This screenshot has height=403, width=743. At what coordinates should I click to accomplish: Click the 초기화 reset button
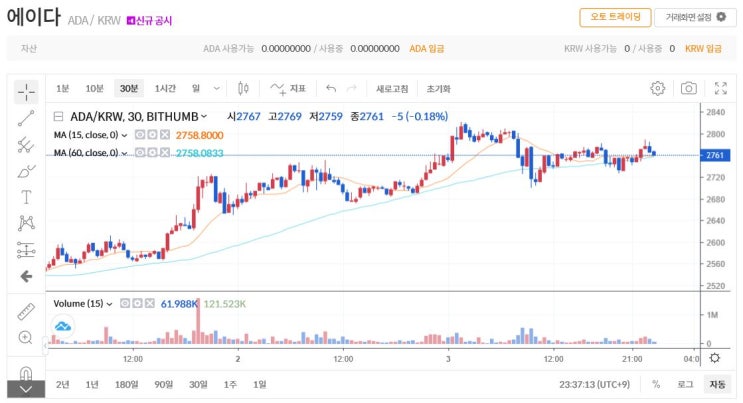click(438, 89)
